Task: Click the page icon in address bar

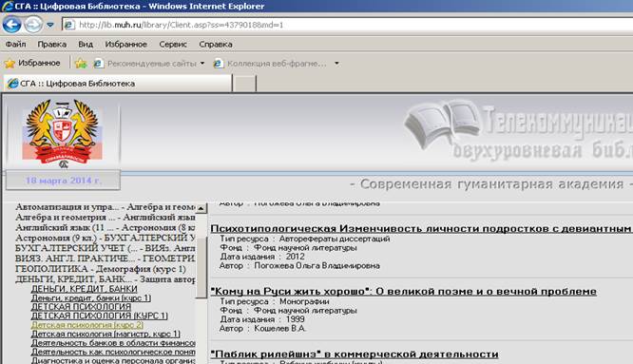Action: [x=69, y=25]
